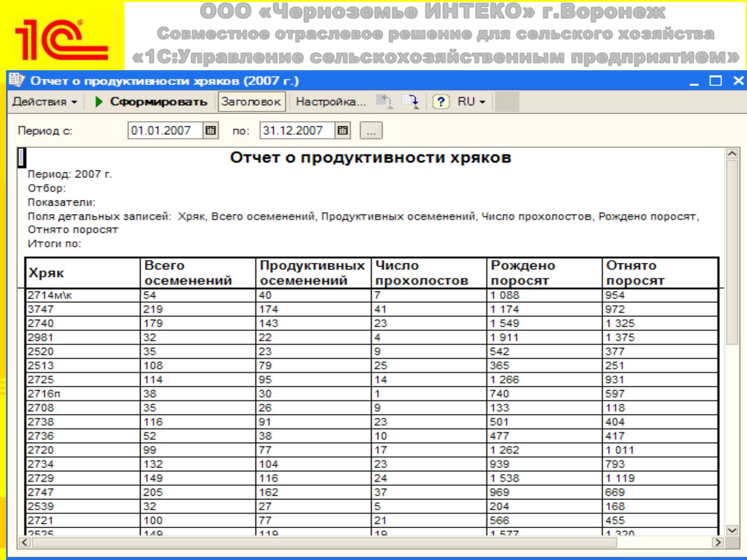The image size is (747, 560).
Task: Click the save settings icon with arrow
Action: click(410, 102)
